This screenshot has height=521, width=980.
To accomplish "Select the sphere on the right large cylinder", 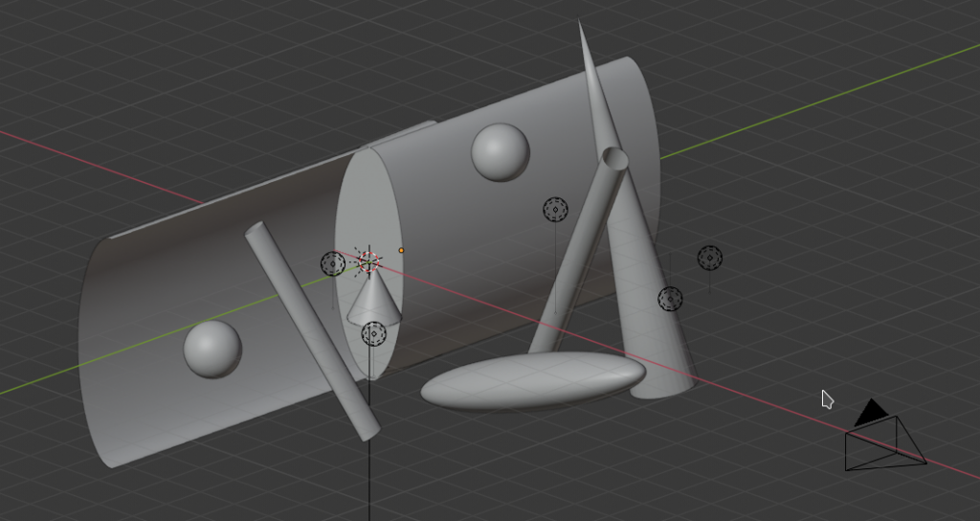I will pos(500,152).
